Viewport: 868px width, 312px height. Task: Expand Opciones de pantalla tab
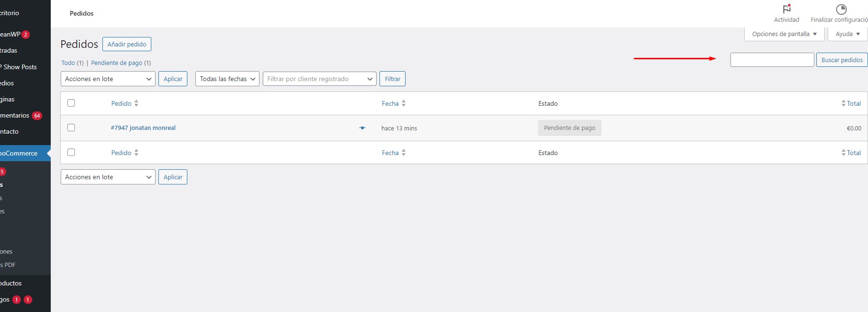(784, 34)
